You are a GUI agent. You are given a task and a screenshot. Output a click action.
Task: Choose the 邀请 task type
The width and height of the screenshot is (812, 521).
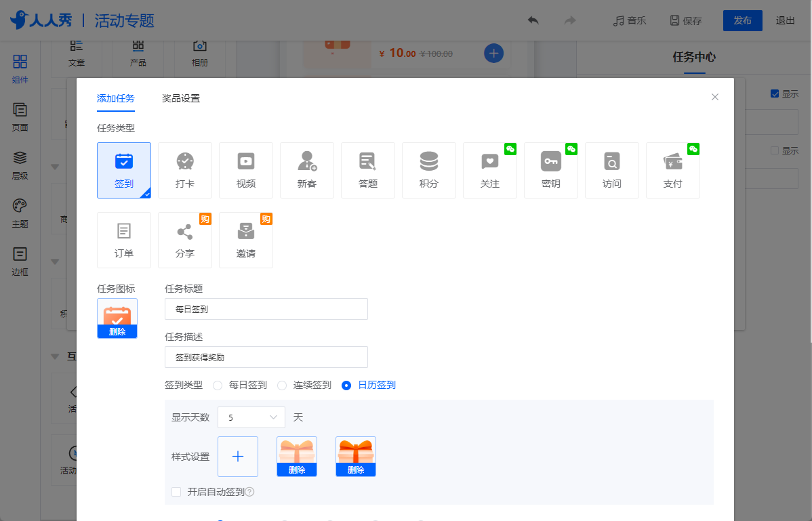tap(246, 240)
